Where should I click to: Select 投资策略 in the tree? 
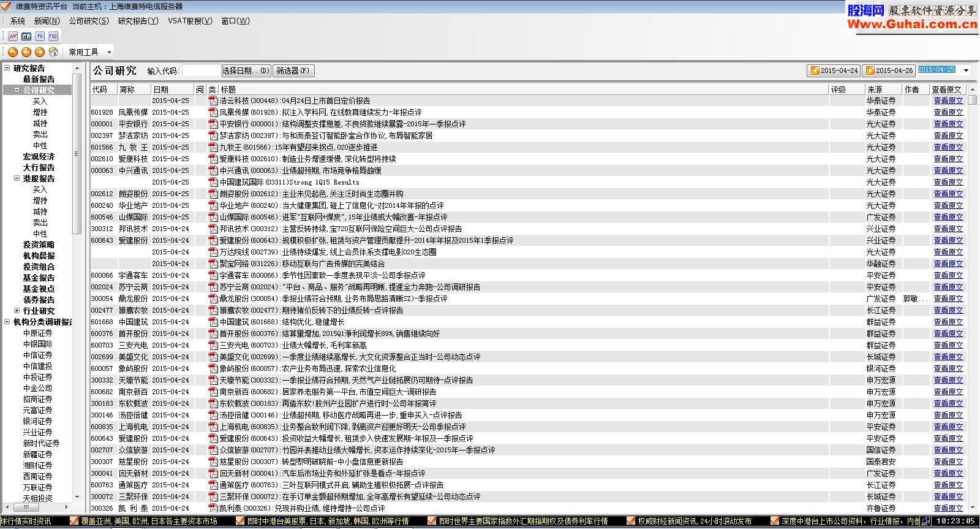39,245
